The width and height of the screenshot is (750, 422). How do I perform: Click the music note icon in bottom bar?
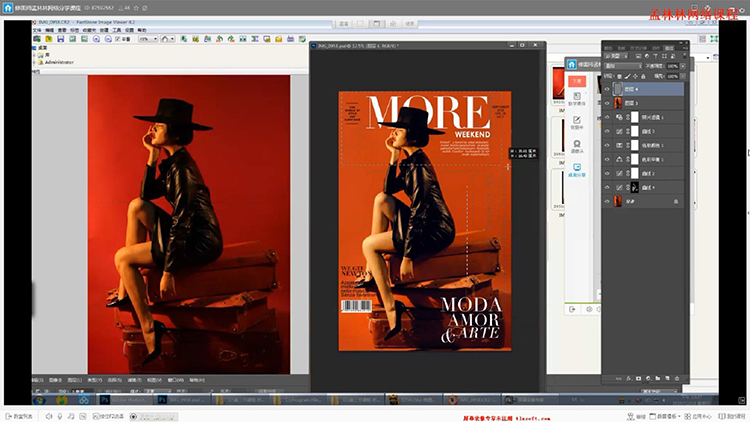71,416
